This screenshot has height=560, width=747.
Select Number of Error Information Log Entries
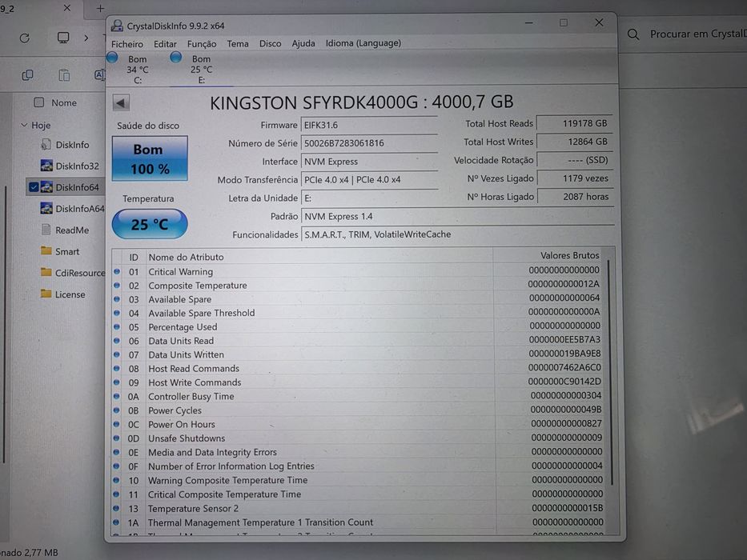(358, 466)
